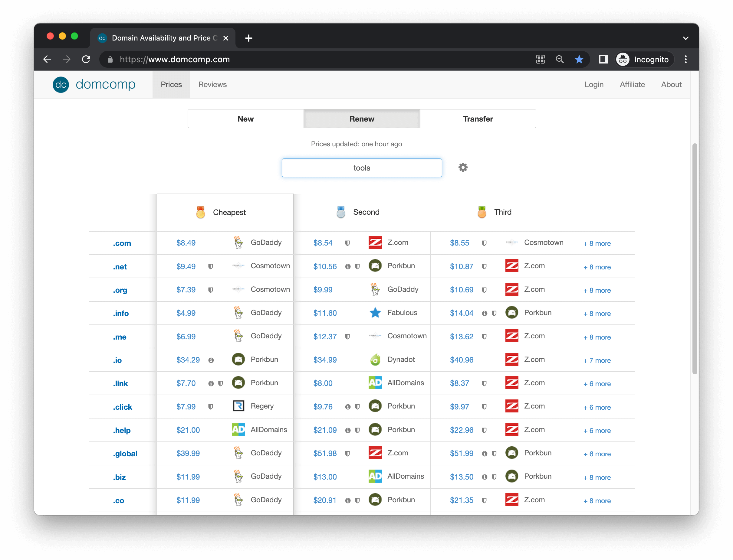This screenshot has height=560, width=733.
Task: Expand + 8 more for .com
Action: point(597,244)
